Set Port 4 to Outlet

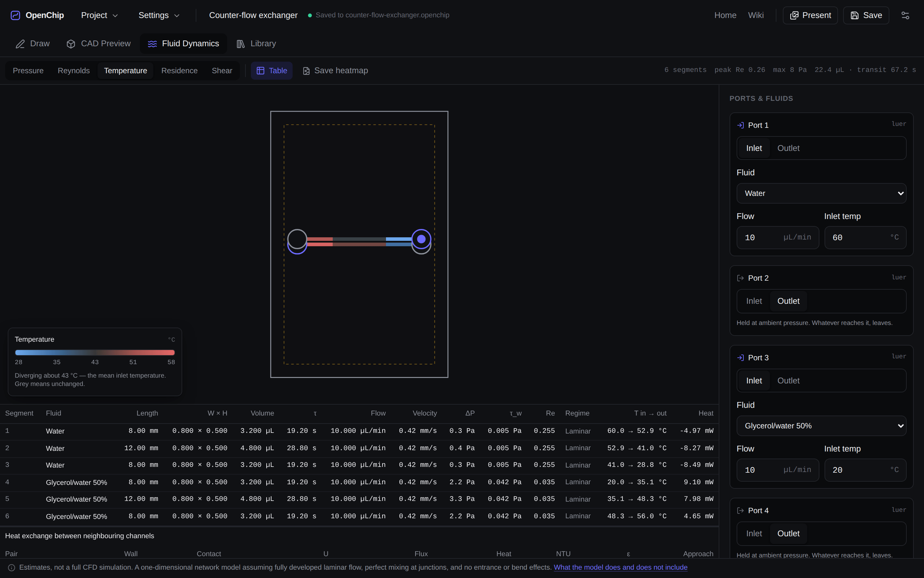(788, 534)
